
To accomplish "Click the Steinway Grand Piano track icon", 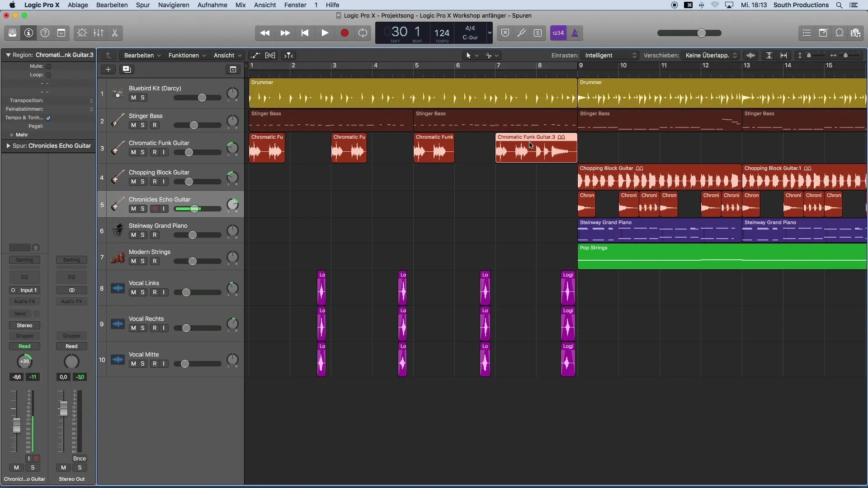I will pos(118,230).
